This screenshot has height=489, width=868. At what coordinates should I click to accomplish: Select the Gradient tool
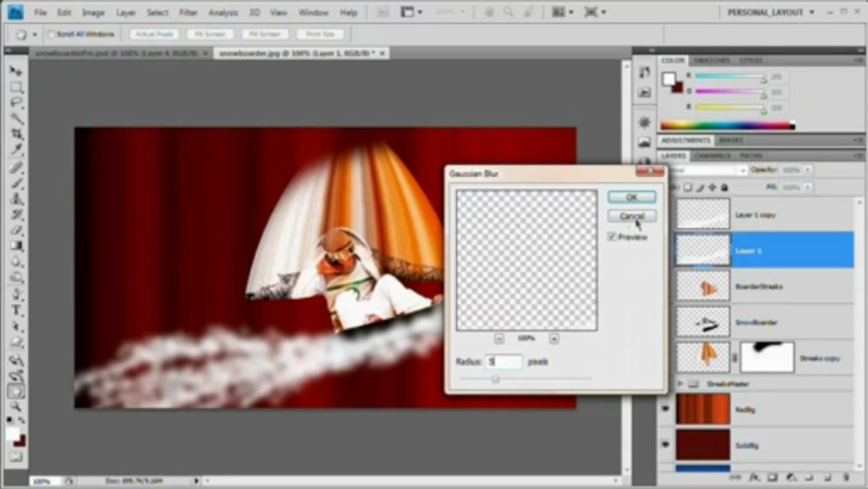tap(16, 247)
